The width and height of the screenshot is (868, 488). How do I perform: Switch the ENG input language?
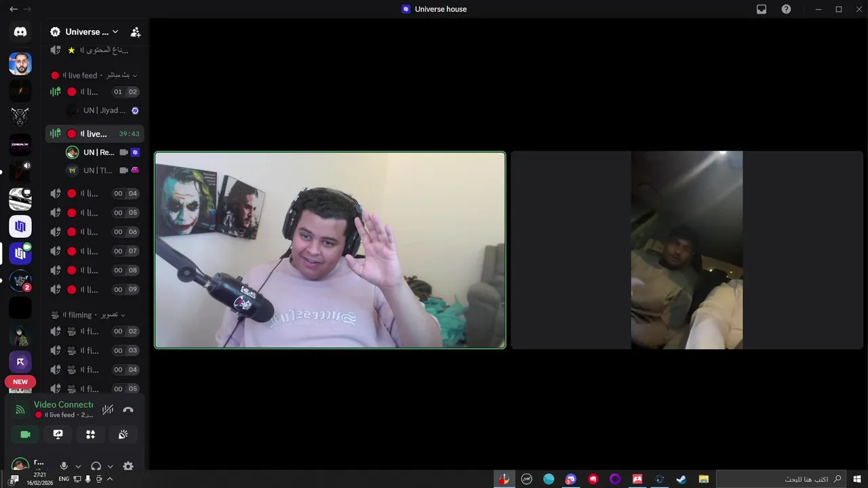[x=64, y=479]
